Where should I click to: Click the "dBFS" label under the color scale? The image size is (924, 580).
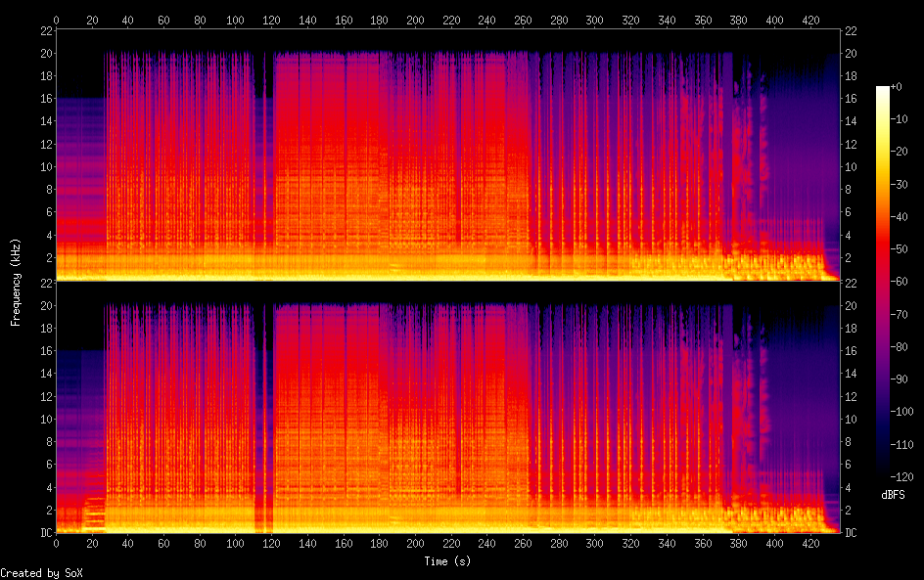[893, 495]
